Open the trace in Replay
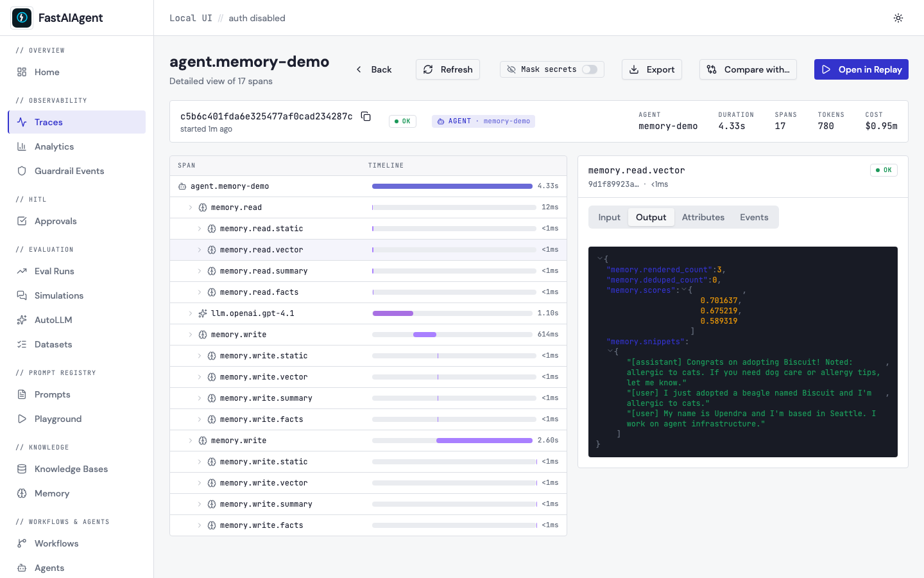 [x=861, y=69]
